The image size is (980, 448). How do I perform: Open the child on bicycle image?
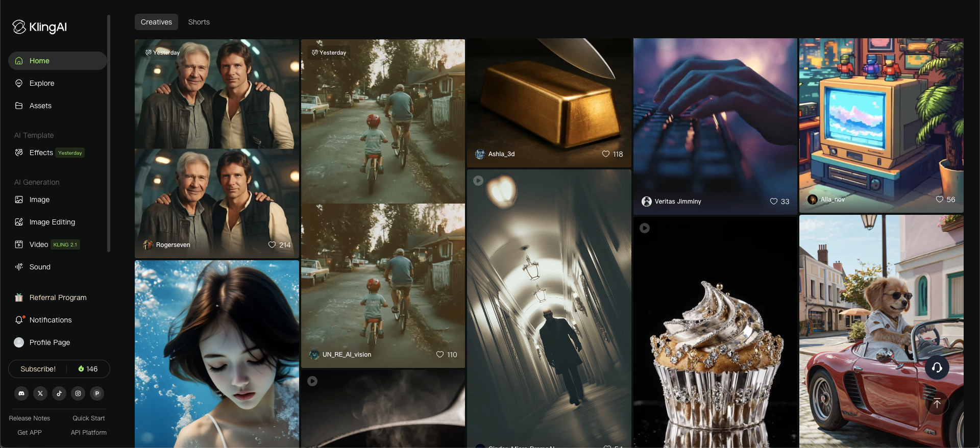[x=383, y=204]
